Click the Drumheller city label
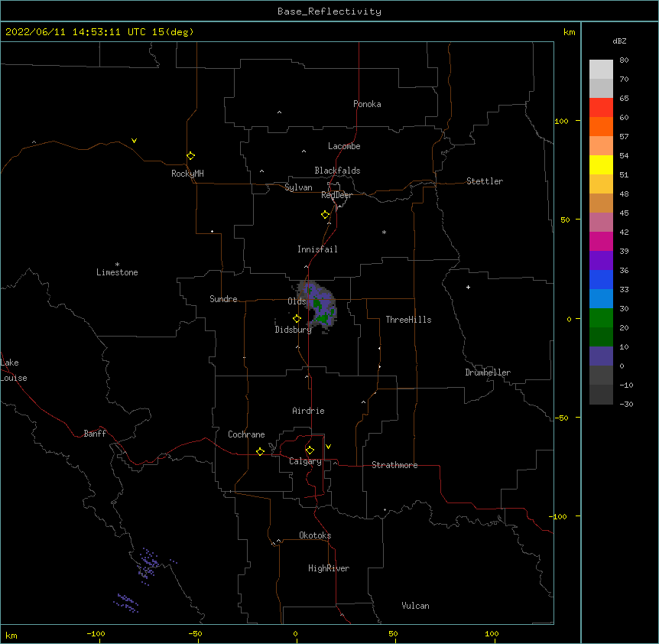659x644 pixels. 488,372
